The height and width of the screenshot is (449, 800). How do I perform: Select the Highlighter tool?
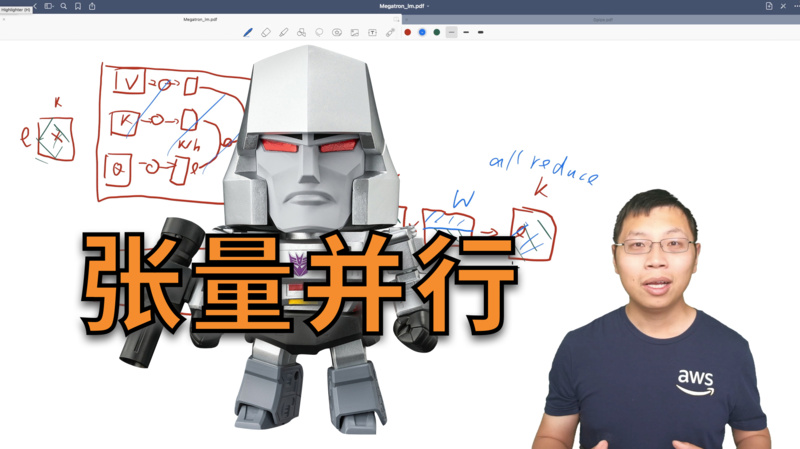click(x=284, y=32)
